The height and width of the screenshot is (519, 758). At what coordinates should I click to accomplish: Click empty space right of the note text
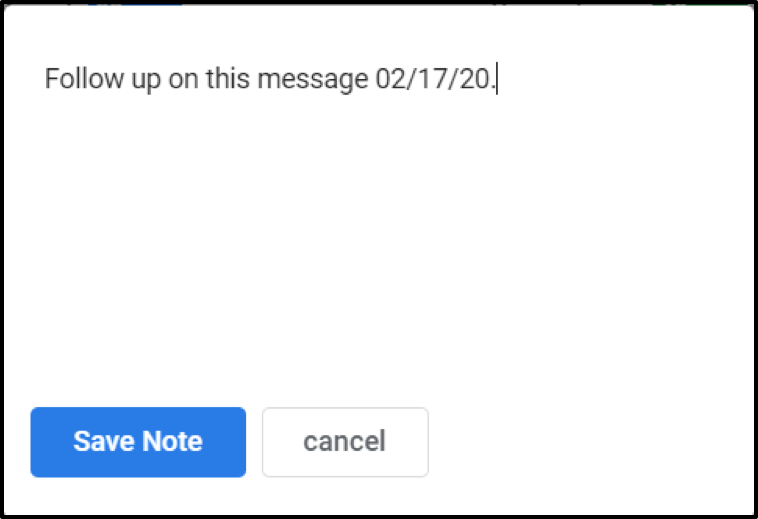[620, 80]
